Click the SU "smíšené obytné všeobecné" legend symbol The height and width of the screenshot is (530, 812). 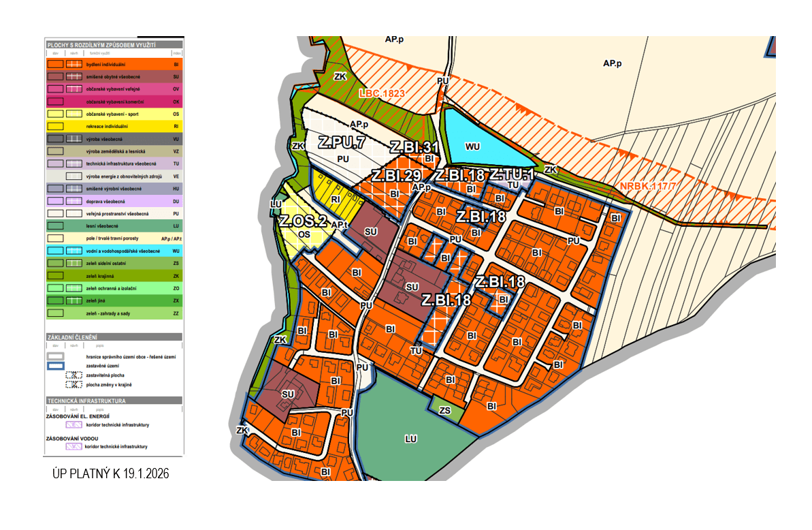tap(54, 77)
